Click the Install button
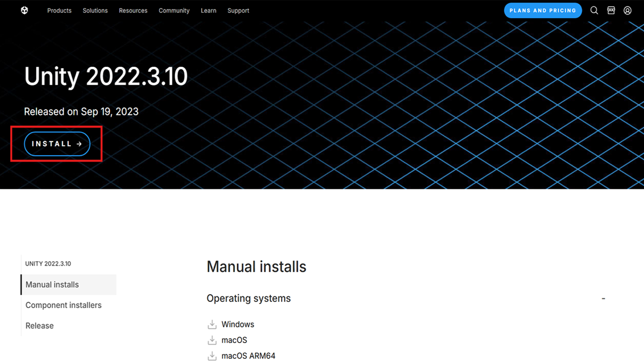The height and width of the screenshot is (362, 644). (57, 144)
